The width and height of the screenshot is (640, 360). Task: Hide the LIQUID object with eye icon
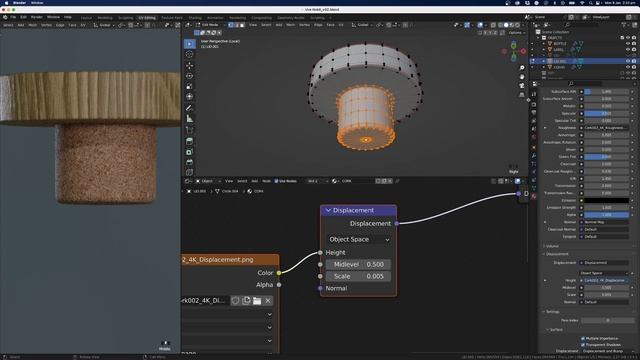628,67
